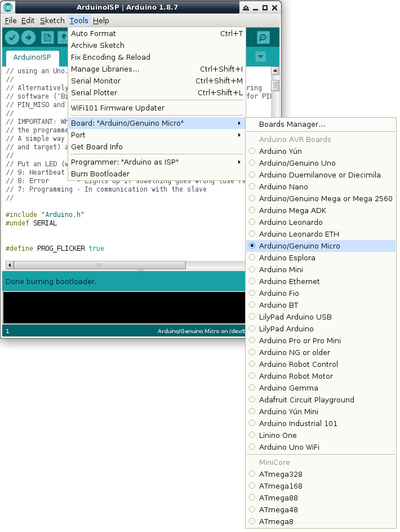This screenshot has height=532, width=400.
Task: Select the Arduino Esplora board
Action: pos(321,258)
